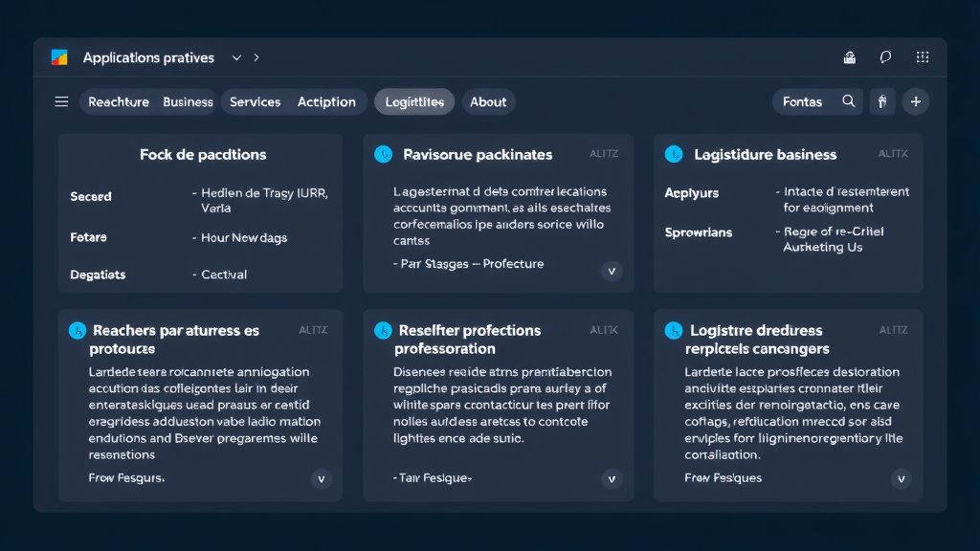This screenshot has width=980, height=551.
Task: Open the hamburger menu in the navigation bar
Action: pos(61,101)
